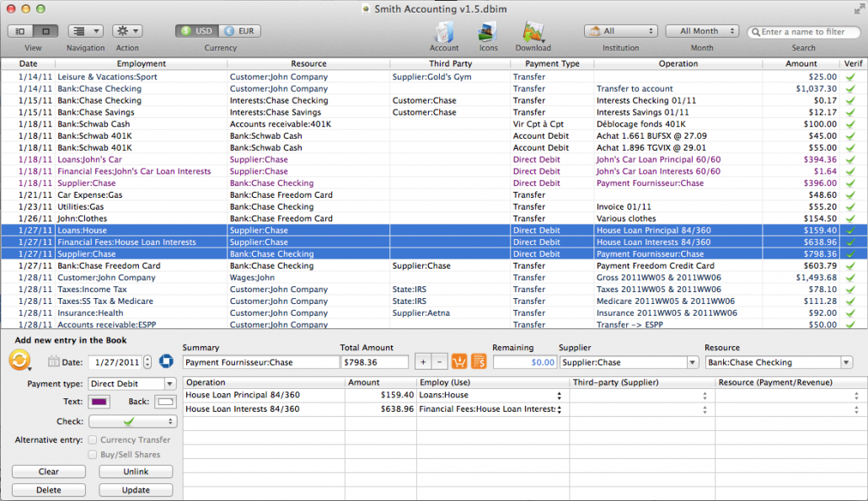The image size is (868, 501).
Task: Sort by the Third Party column header
Action: (x=450, y=64)
